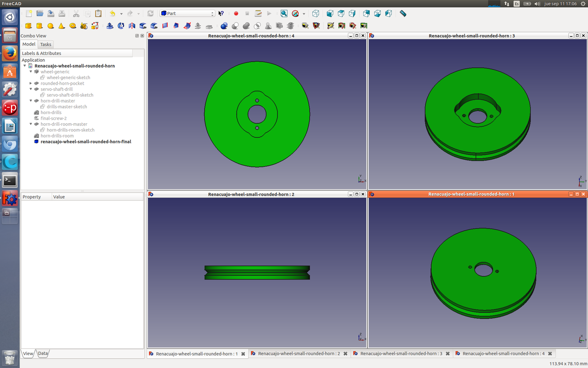Collapse the wheel-generic tree node
The image size is (588, 368).
31,72
